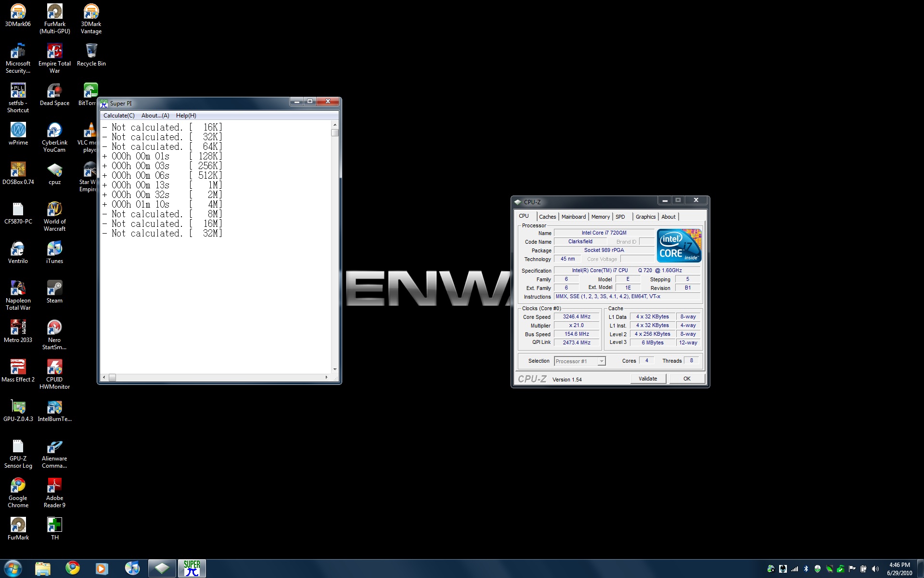Screen dimensions: 924x578
Task: Launch Steam desktop icon
Action: point(54,291)
